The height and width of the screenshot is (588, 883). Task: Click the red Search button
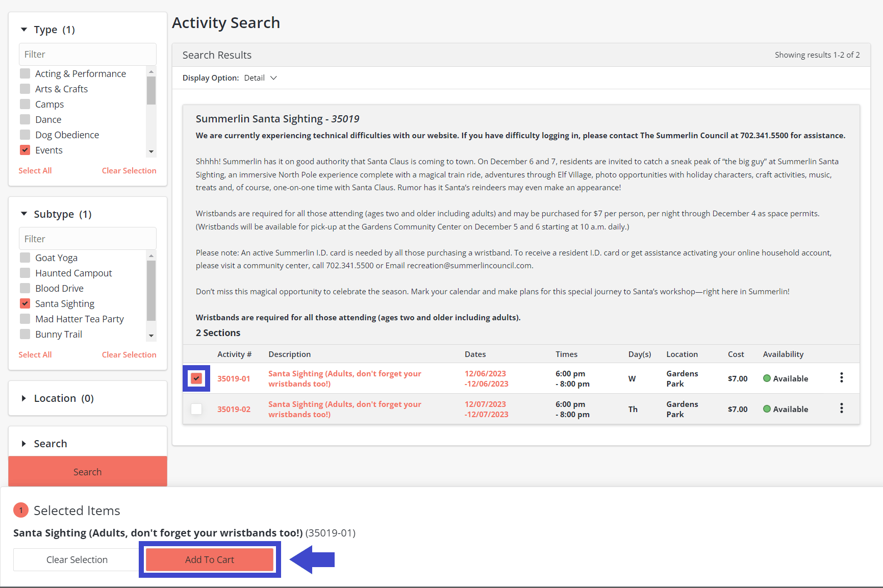pyautogui.click(x=88, y=472)
